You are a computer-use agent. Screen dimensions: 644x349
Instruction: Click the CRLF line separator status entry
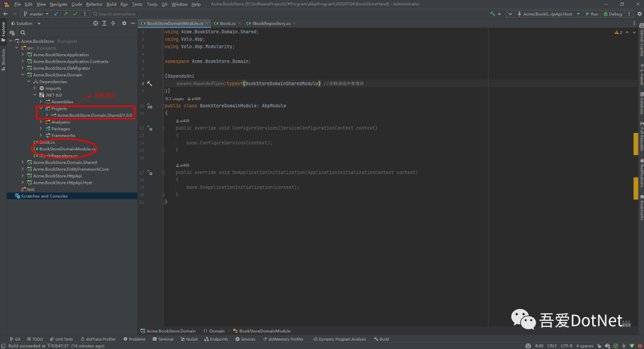pyautogui.click(x=552, y=345)
